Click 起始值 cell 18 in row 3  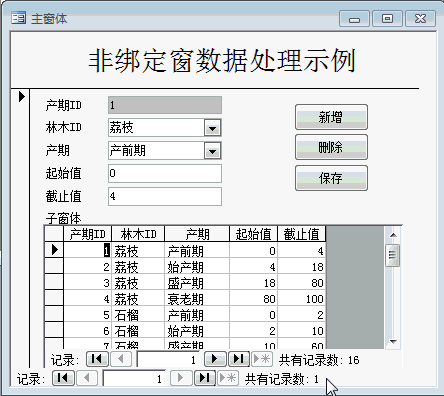253,283
